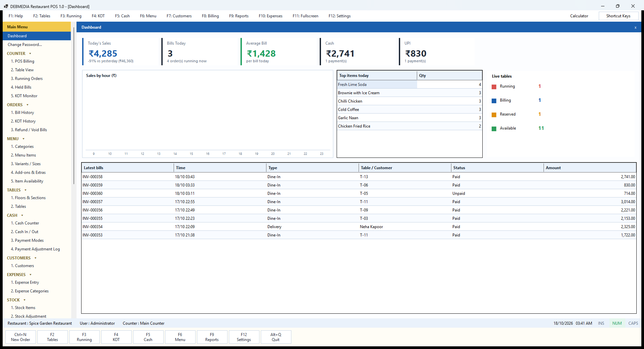Collapse the CASH section arrow in sidebar
Viewport: 644px width, 349px height.
tap(22, 215)
